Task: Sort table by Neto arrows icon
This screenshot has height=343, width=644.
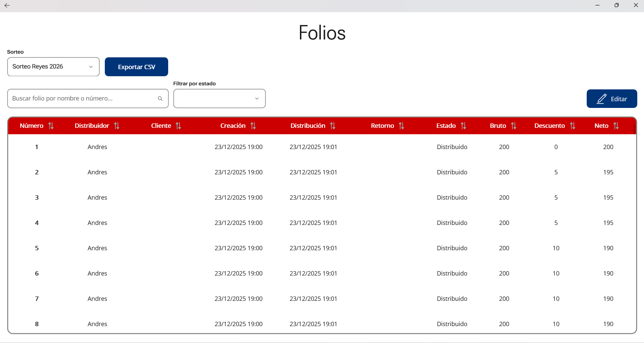Action: tap(616, 126)
